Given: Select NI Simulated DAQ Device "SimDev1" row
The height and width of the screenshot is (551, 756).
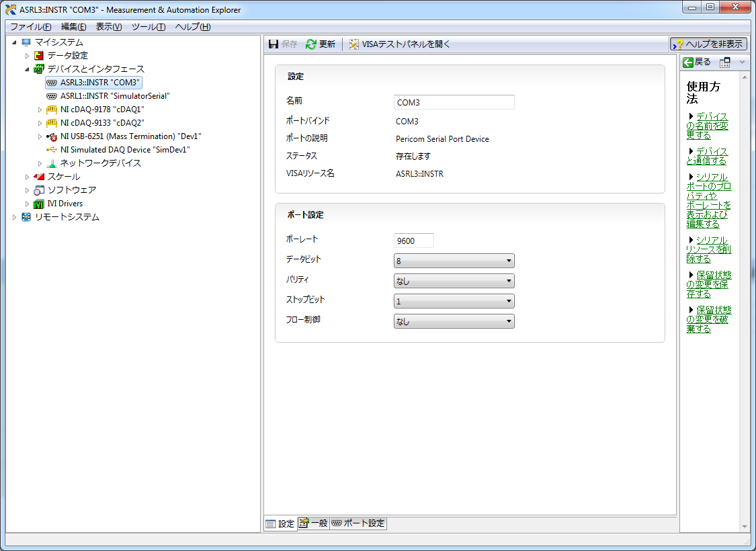Looking at the screenshot, I should coord(118,150).
